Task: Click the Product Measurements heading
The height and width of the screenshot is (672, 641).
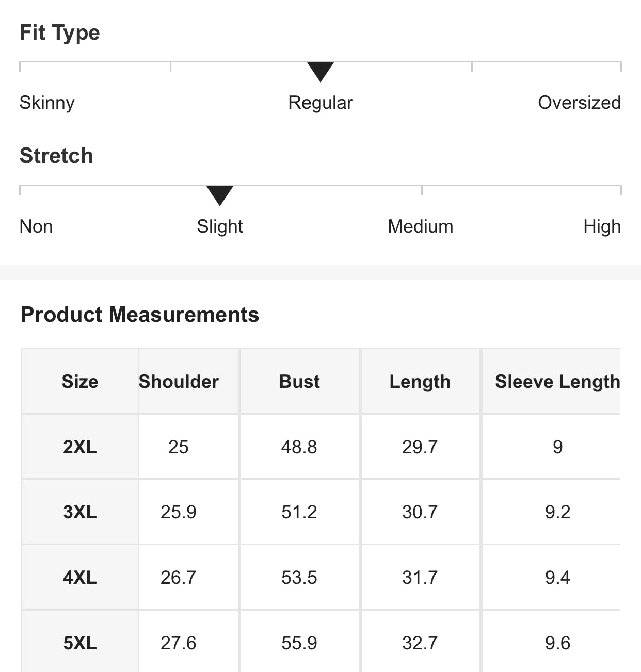Action: [x=139, y=315]
